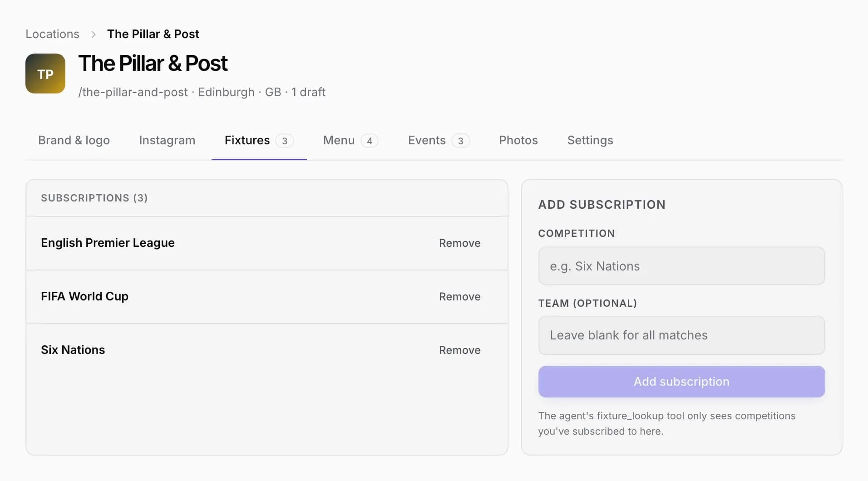Select the English Premier League row text
Viewport: 868px width, 481px height.
pyautogui.click(x=108, y=243)
